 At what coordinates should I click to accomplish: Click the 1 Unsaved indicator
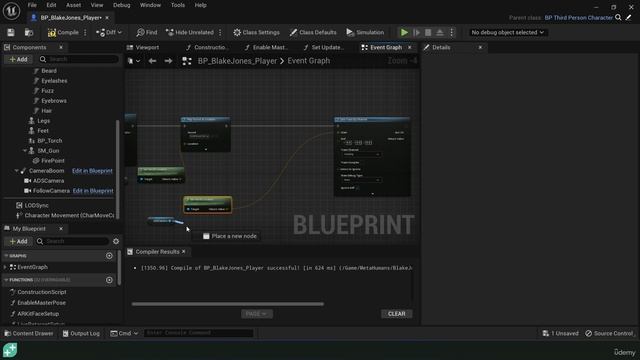(x=560, y=333)
